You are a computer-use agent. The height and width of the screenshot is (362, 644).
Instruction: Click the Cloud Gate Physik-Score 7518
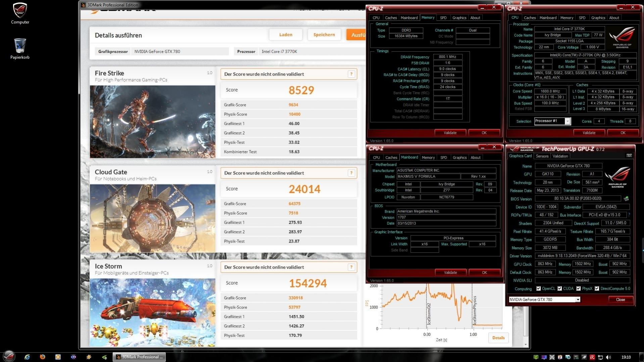pos(293,213)
